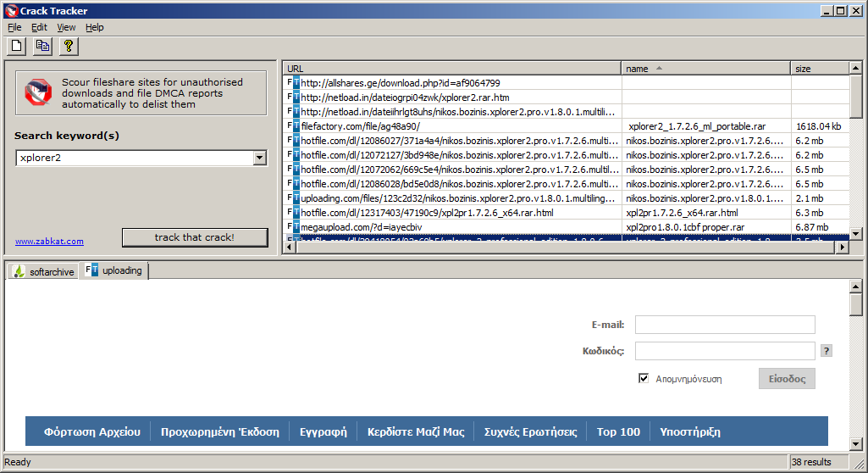Viewport: 868px width, 473px height.
Task: Click the E-mail input field
Action: point(725,326)
